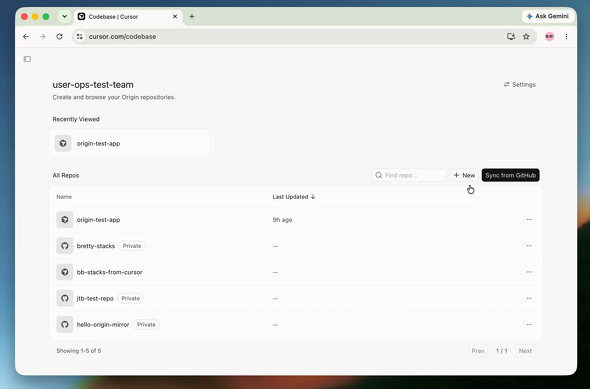
Task: Focus the Find repo search field
Action: tap(409, 175)
